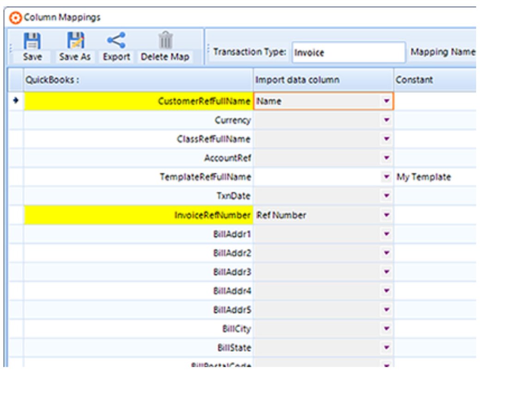Open the InvoiceRefNumber dropdown arrow

pos(387,215)
